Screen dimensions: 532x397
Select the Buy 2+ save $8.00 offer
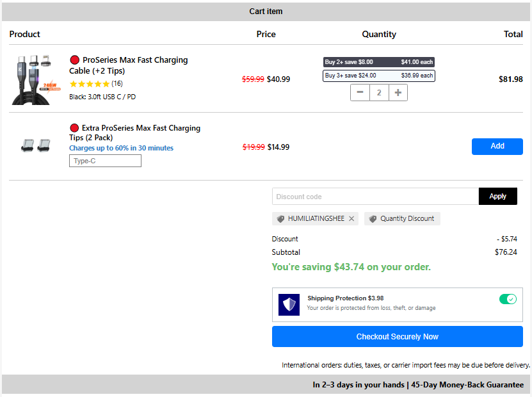[378, 62]
